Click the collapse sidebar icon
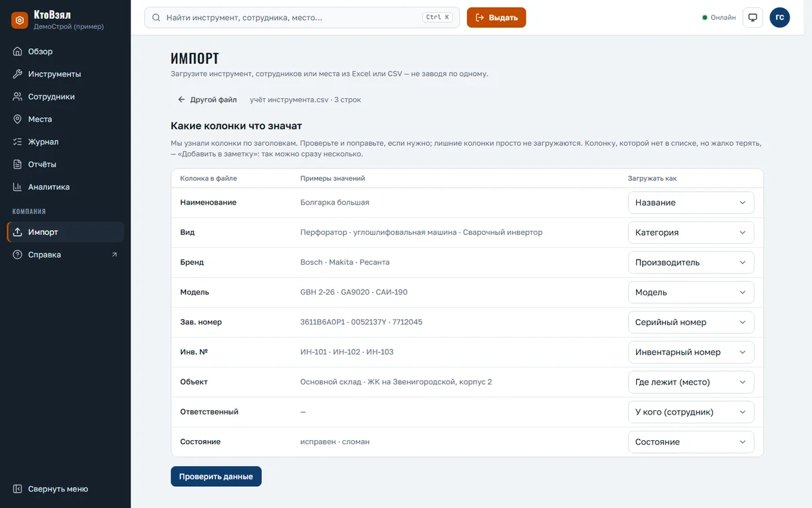The image size is (812, 508). tap(18, 489)
